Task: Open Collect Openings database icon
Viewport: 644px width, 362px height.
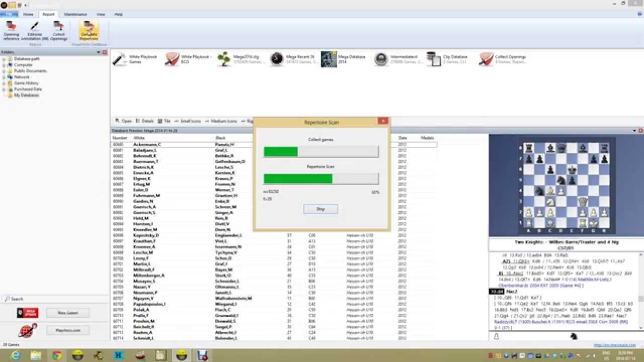Action: [486, 59]
